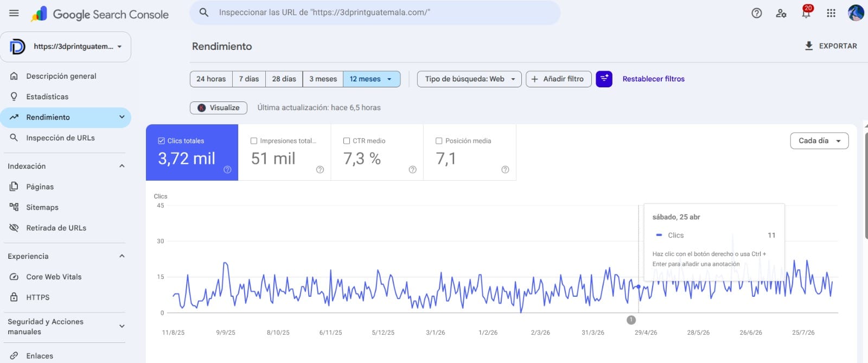Expand Seguridad y Acciones manuales section
This screenshot has width=868, height=363.
tap(122, 326)
